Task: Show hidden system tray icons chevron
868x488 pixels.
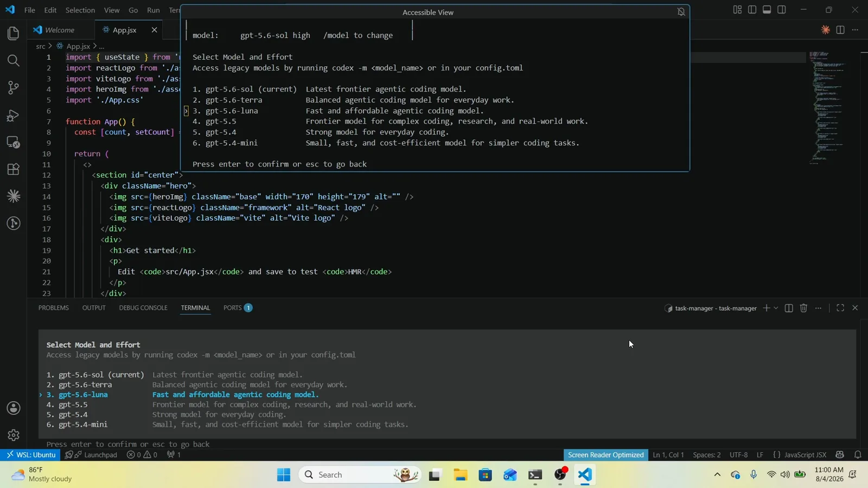Action: tap(717, 475)
